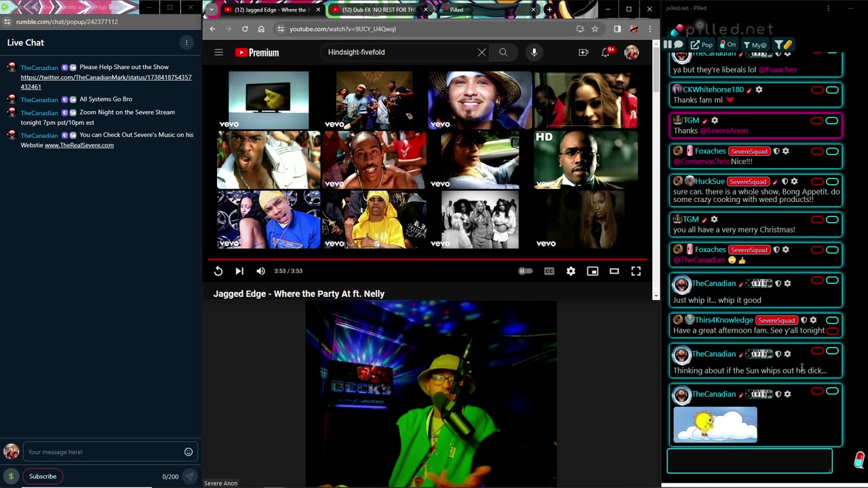Open the YouTube hamburger guide menu

coord(218,52)
